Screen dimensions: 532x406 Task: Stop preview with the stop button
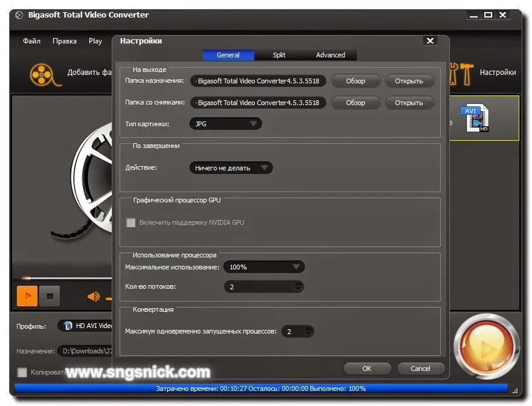click(x=50, y=296)
